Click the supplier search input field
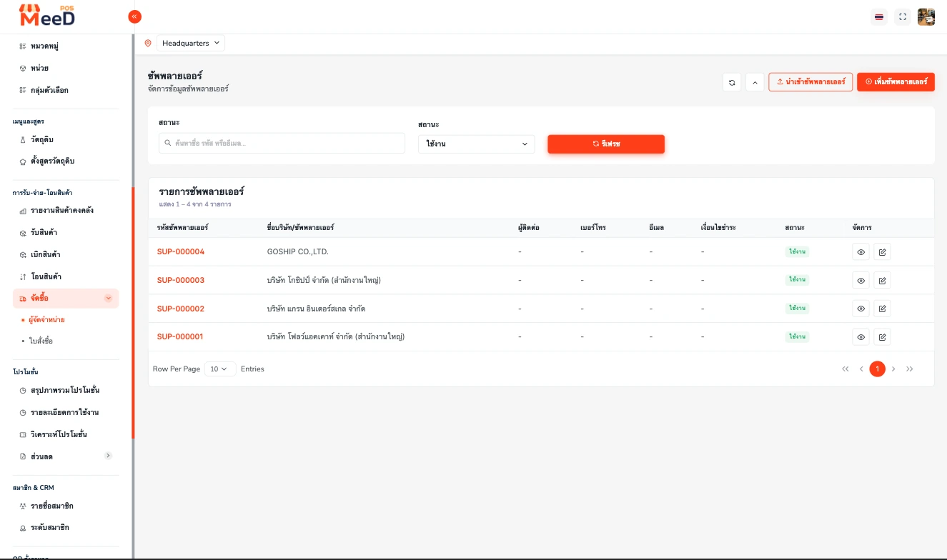Viewport: 947px width, 560px height. click(x=282, y=143)
